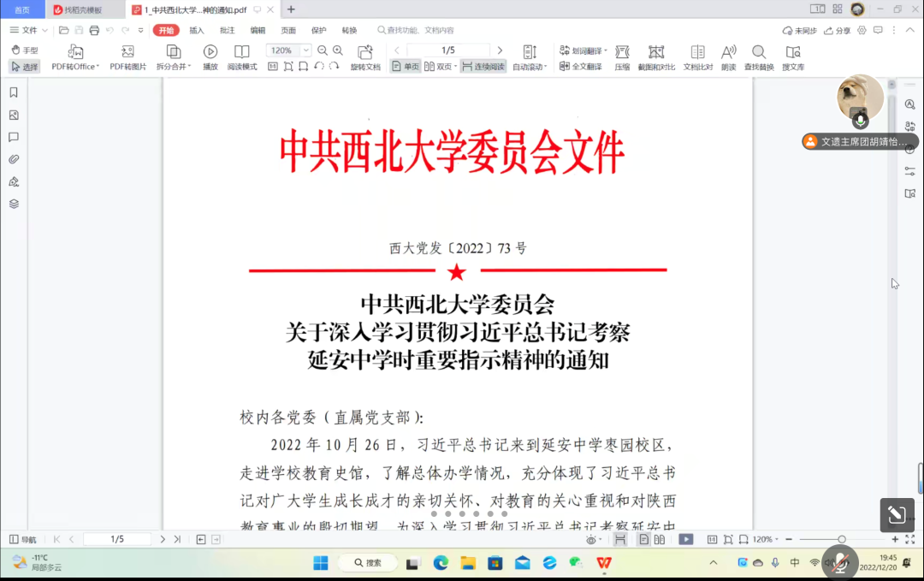Image resolution: width=924 pixels, height=581 pixels.
Task: Enable 连续阅读 continuous reading
Action: 483,66
